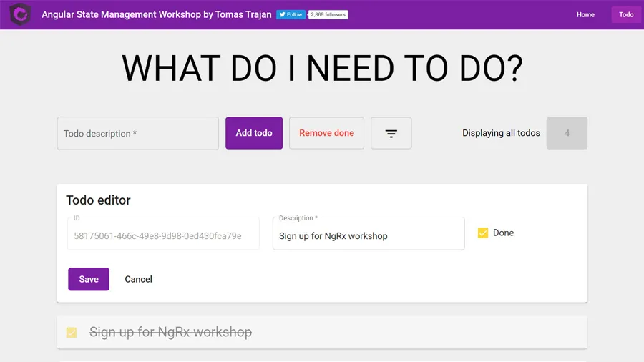Screen dimensions: 644x362
Task: Click the disabled ID field in editor
Action: click(163, 233)
